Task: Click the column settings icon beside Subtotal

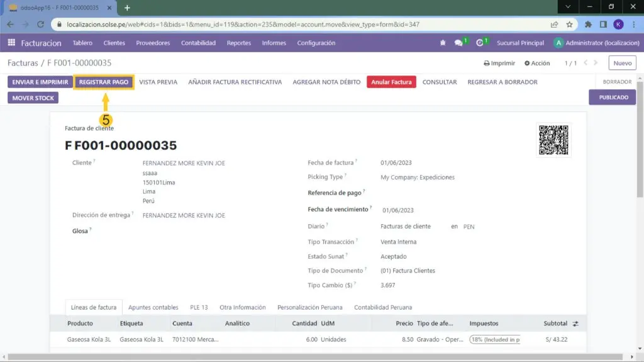Action: [x=575, y=324]
